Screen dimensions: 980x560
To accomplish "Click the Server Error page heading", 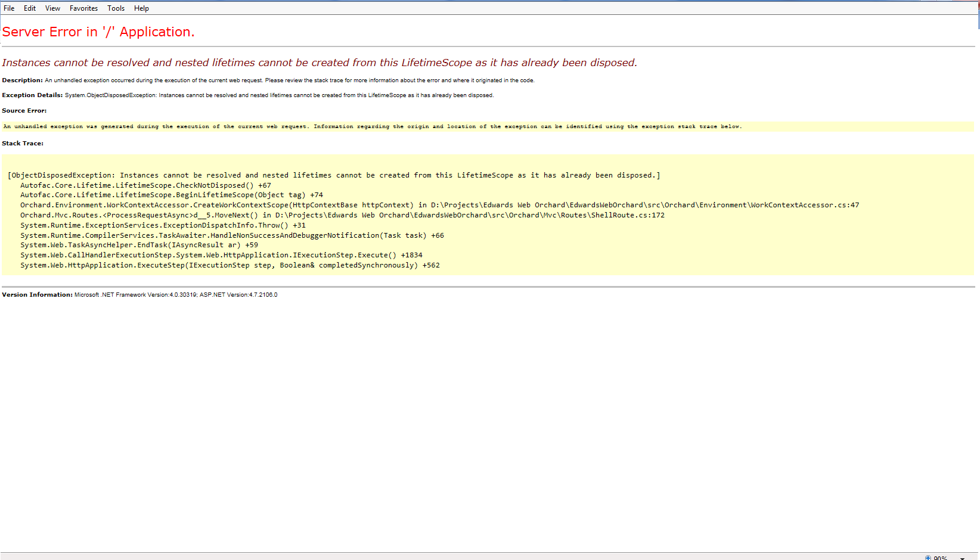I will click(x=99, y=32).
